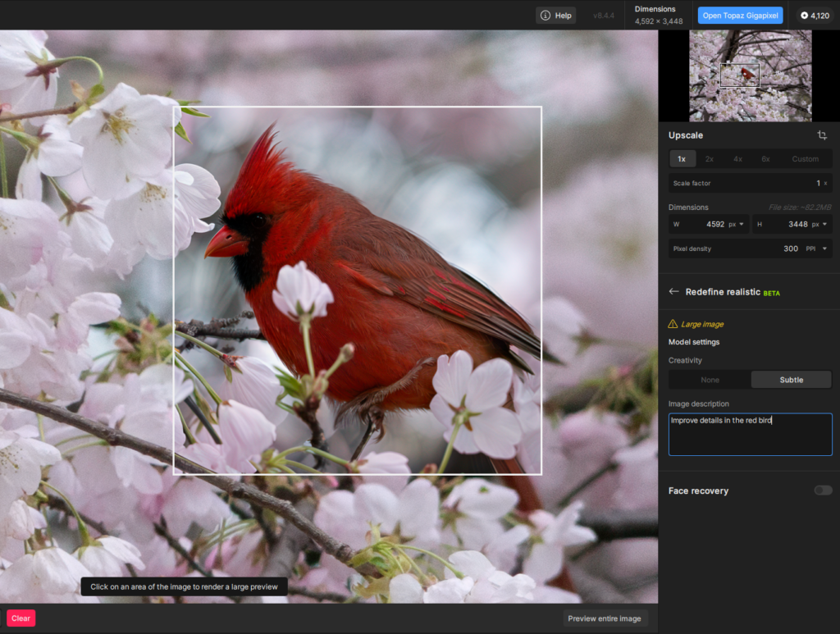The height and width of the screenshot is (634, 840).
Task: Select the 4x upscale option
Action: tap(737, 159)
